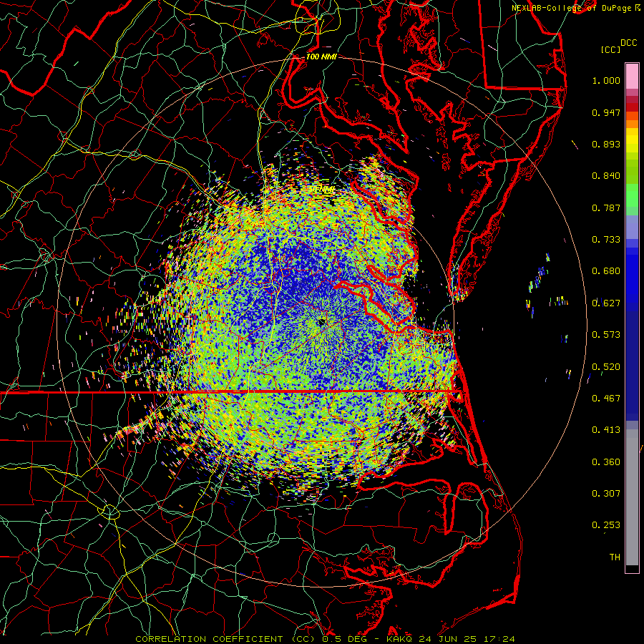
Task: Select the 0.360 scale value
Action: (x=606, y=462)
